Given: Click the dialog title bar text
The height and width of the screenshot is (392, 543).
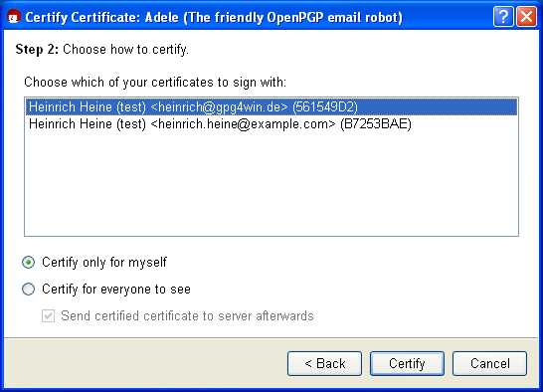Looking at the screenshot, I should [x=214, y=17].
